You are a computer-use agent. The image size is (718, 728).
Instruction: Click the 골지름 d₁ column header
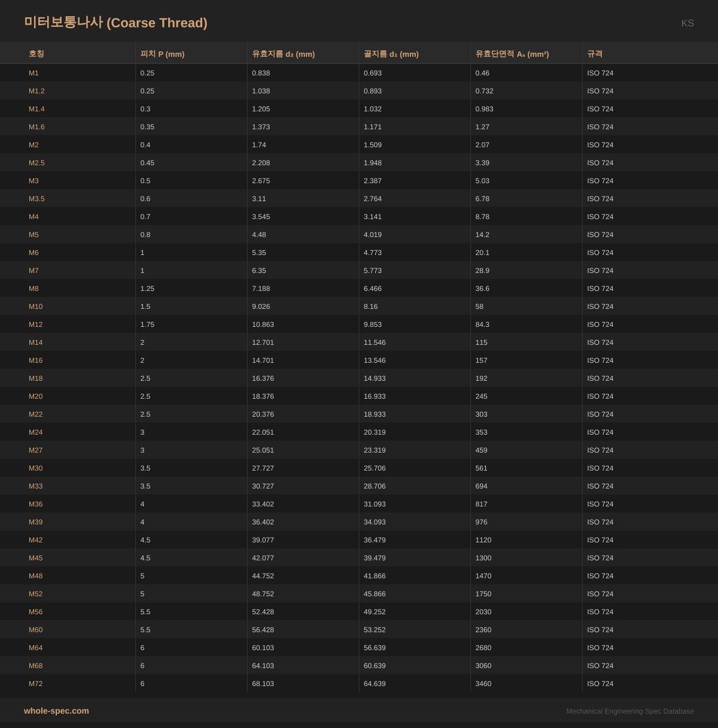tap(391, 54)
